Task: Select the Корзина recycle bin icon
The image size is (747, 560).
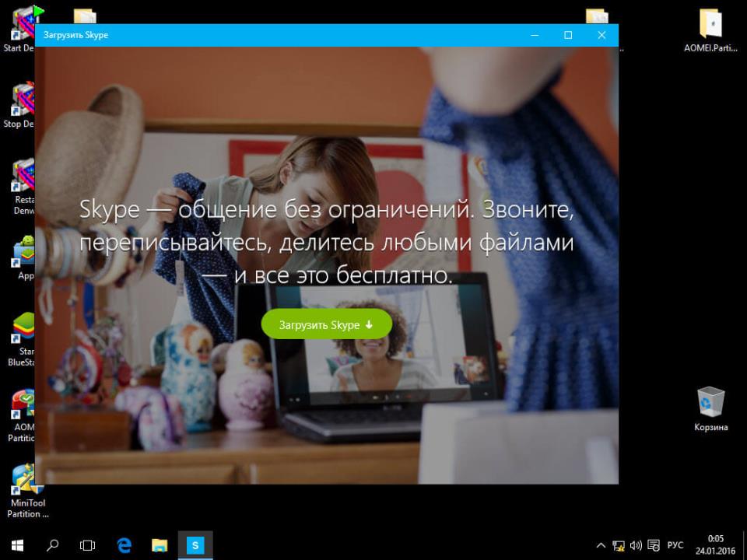Action: tap(710, 409)
